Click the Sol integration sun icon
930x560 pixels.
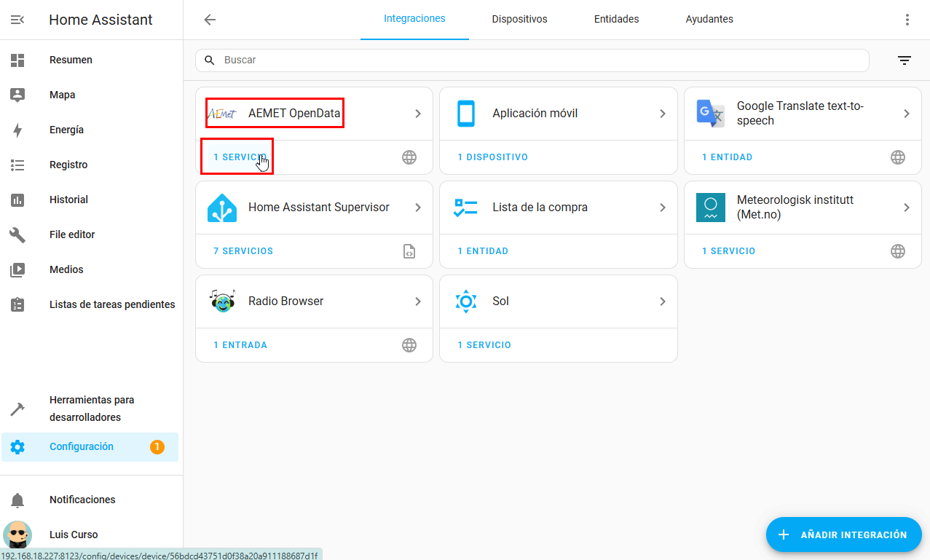(466, 301)
